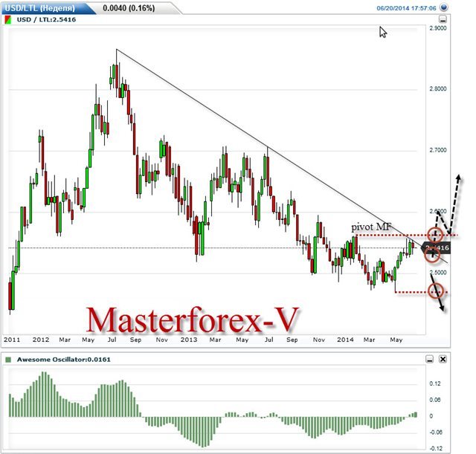The width and height of the screenshot is (476, 454).
Task: Click the 2.9000 price axis label
Action: (438, 28)
